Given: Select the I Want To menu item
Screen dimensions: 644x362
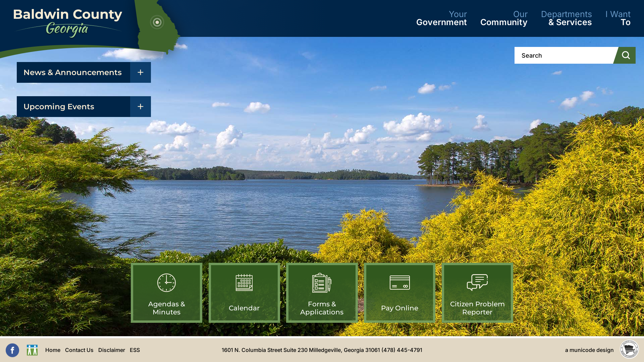Looking at the screenshot, I should 618,18.
